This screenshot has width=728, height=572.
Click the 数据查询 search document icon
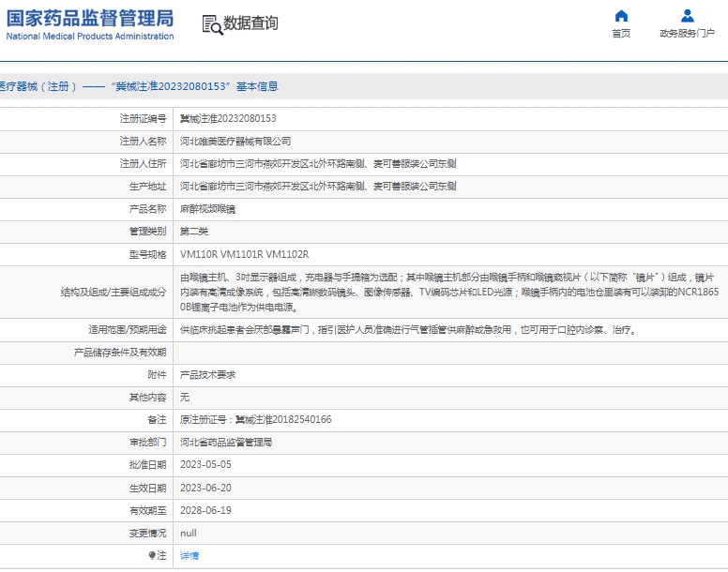[x=212, y=24]
